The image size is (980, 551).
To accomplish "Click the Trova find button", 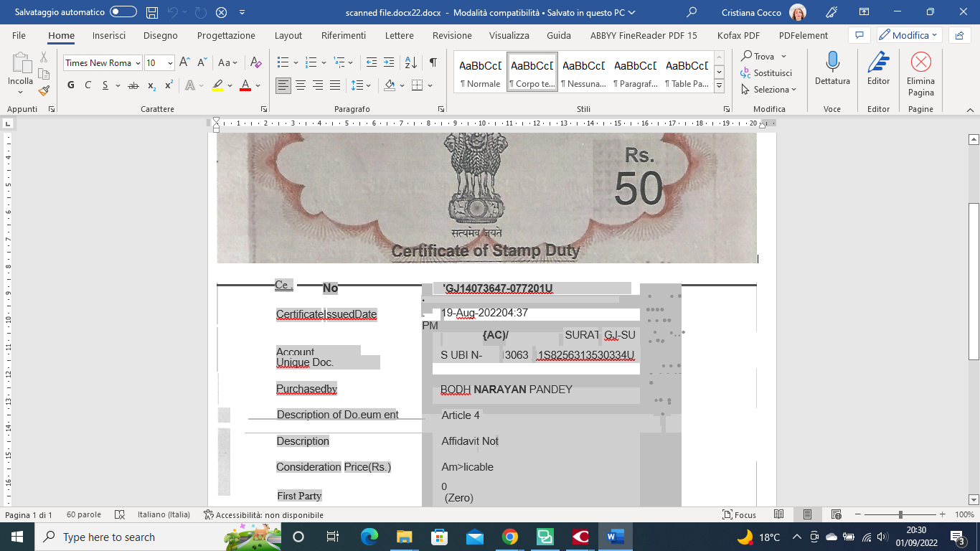I will (763, 56).
